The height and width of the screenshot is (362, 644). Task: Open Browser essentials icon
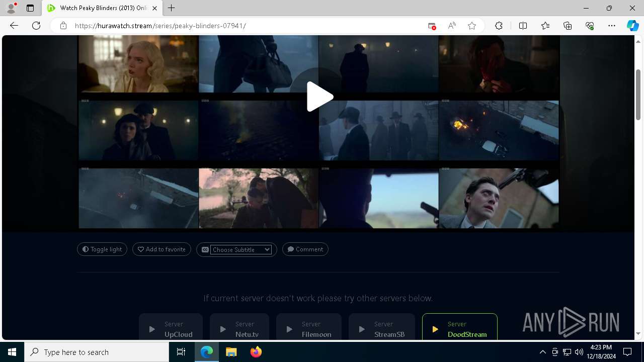point(590,26)
